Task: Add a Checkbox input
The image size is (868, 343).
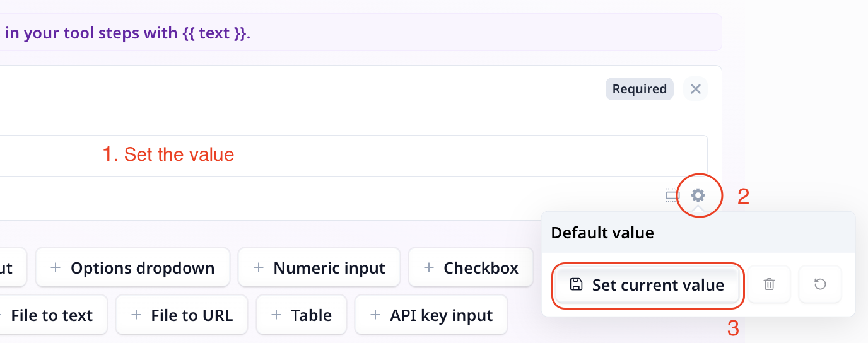Action: coord(471,268)
